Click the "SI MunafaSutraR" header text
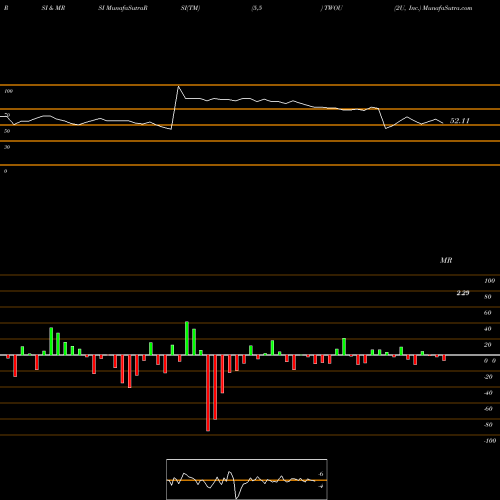500x500 pixels. coord(123,8)
